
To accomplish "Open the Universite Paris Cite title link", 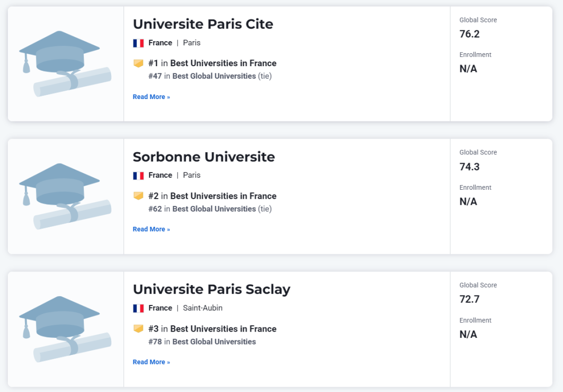I will pyautogui.click(x=203, y=24).
